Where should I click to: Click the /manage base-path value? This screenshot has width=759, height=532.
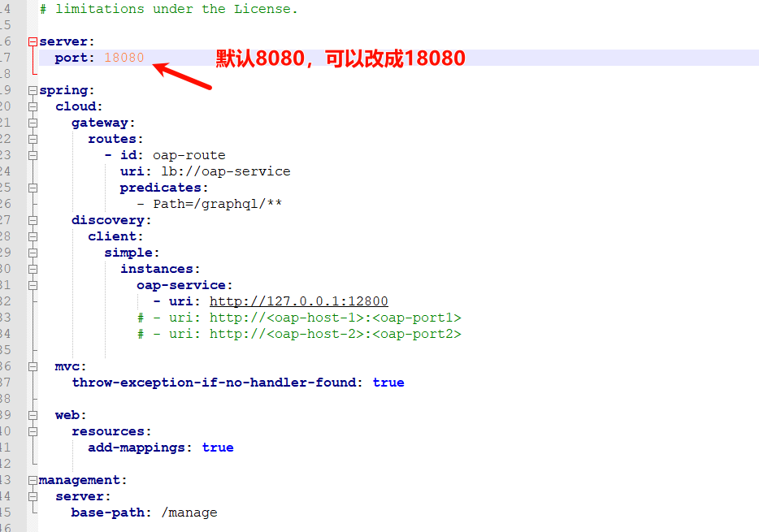point(189,513)
